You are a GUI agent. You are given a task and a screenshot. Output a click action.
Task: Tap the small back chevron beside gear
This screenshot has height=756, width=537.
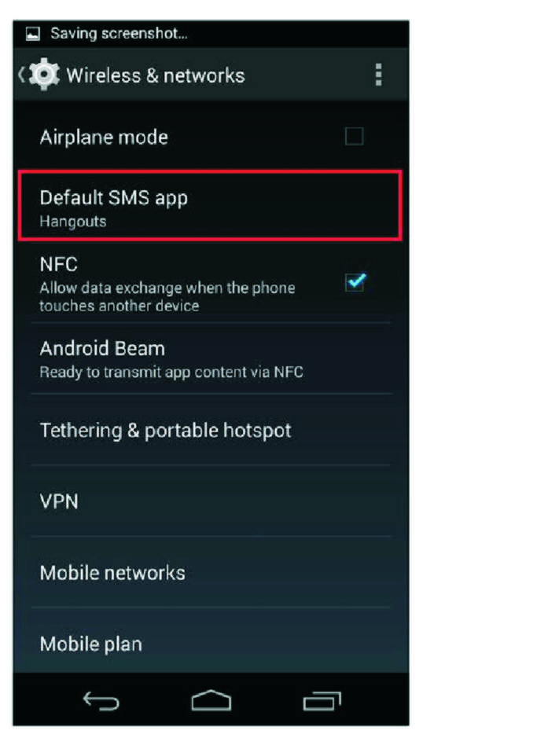click(x=21, y=75)
